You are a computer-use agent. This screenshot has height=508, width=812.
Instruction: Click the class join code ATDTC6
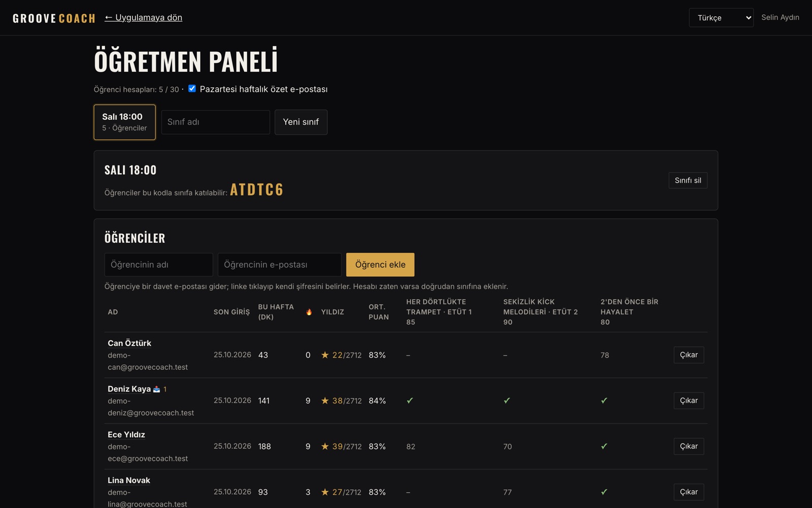257,189
